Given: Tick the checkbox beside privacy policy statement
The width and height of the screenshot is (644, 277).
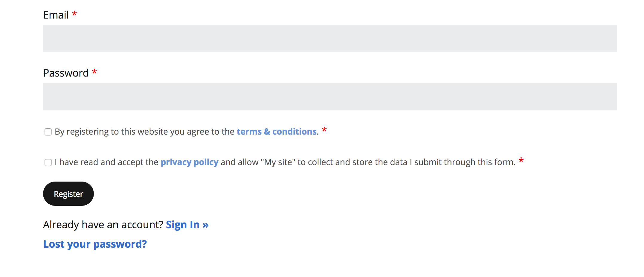Looking at the screenshot, I should 48,162.
